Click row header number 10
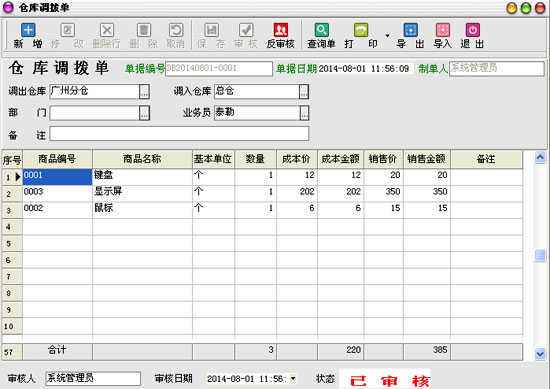 tap(12, 326)
